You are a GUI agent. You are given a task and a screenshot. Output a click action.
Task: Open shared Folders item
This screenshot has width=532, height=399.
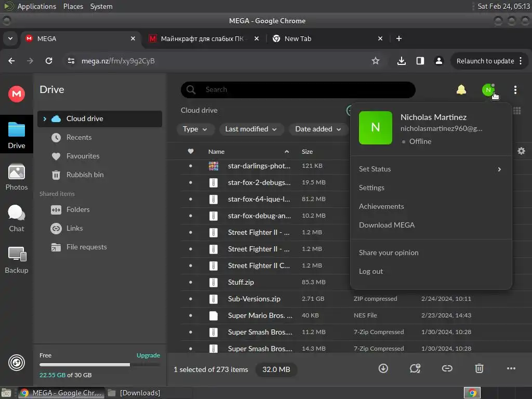[x=78, y=210]
